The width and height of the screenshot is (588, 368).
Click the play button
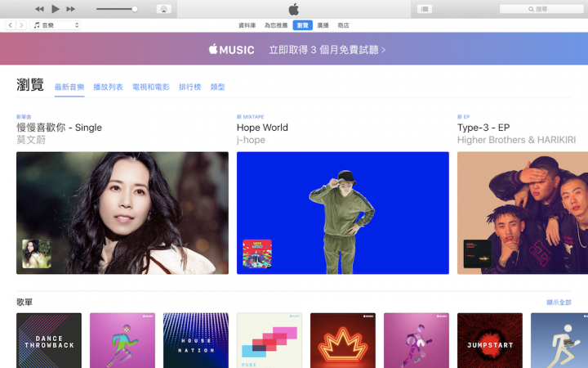pyautogui.click(x=56, y=9)
